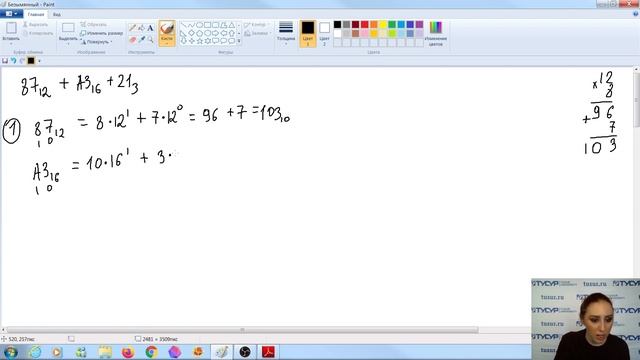Open the file explorer folder taskbar icon

105,351
